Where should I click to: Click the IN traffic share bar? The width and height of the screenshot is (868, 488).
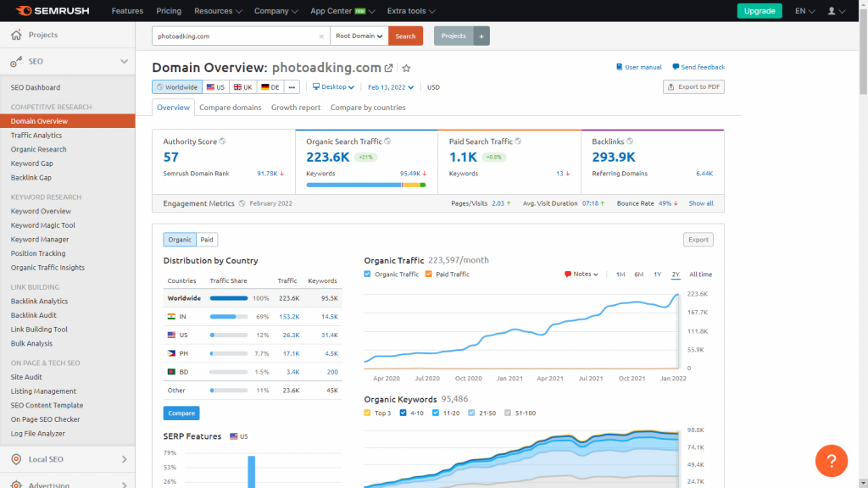pos(229,317)
